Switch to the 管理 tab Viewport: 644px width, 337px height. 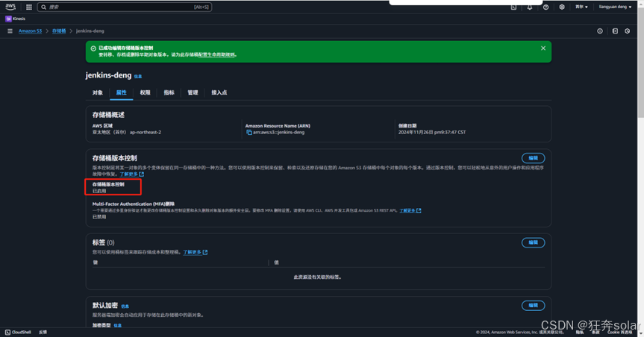tap(193, 92)
